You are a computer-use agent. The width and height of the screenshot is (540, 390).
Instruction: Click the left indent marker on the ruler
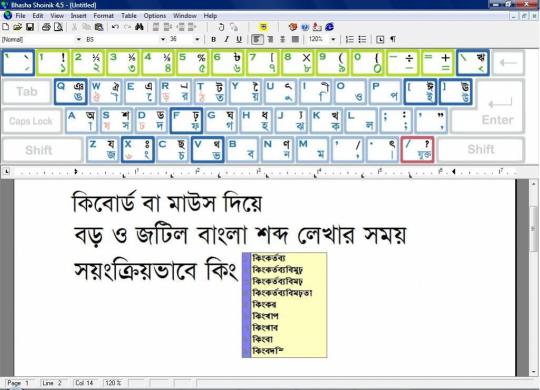click(76, 171)
